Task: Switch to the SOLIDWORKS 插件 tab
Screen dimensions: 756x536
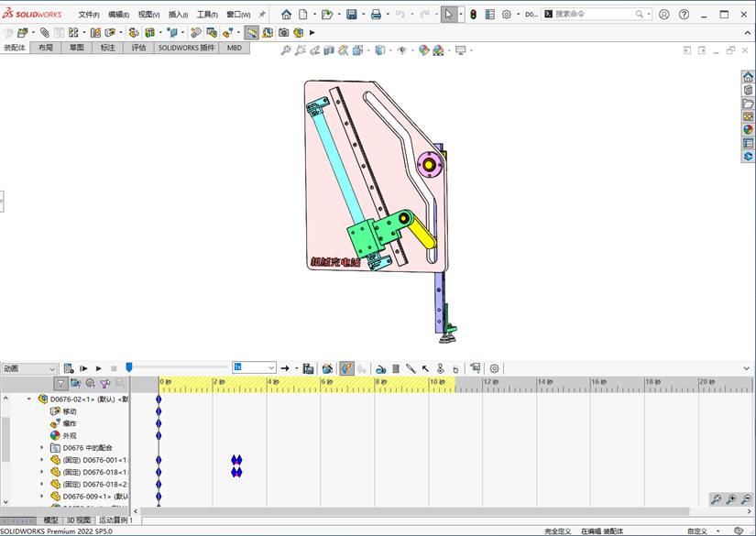Action: tap(186, 48)
